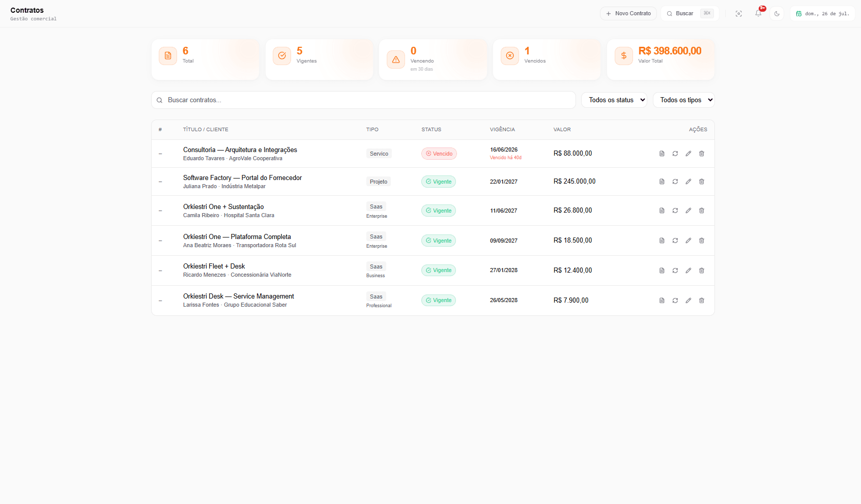
Task: Click the Vencido status badge
Action: [439, 154]
